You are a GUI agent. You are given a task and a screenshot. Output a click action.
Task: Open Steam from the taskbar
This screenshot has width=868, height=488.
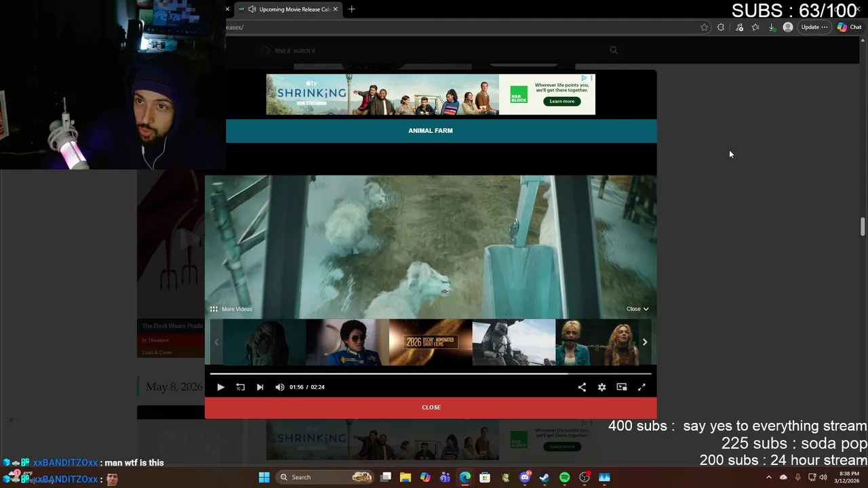(x=545, y=477)
